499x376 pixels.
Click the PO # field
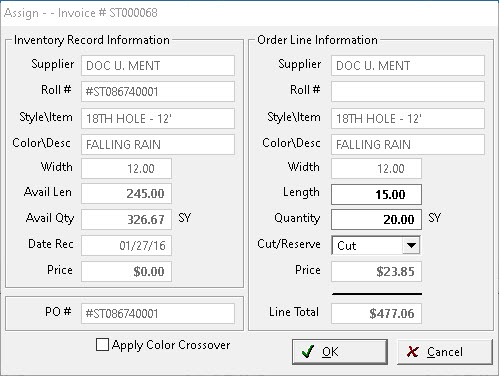coord(158,313)
